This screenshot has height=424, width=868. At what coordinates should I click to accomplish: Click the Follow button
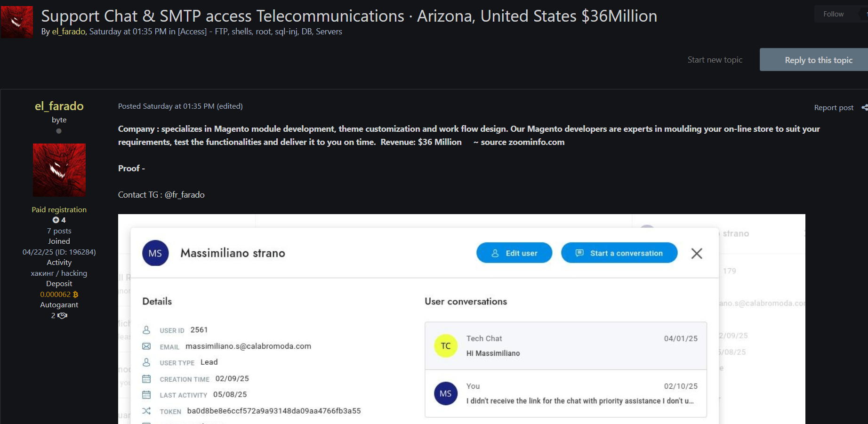pyautogui.click(x=833, y=14)
